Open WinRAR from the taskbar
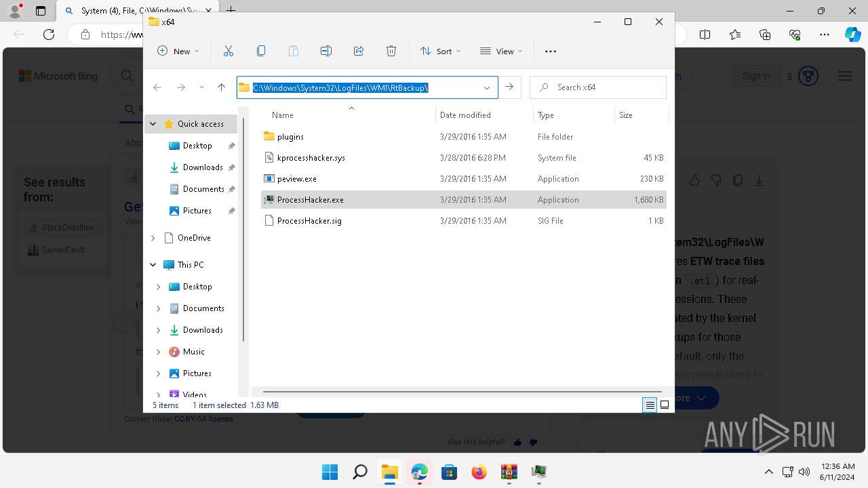Image resolution: width=868 pixels, height=488 pixels. [509, 472]
